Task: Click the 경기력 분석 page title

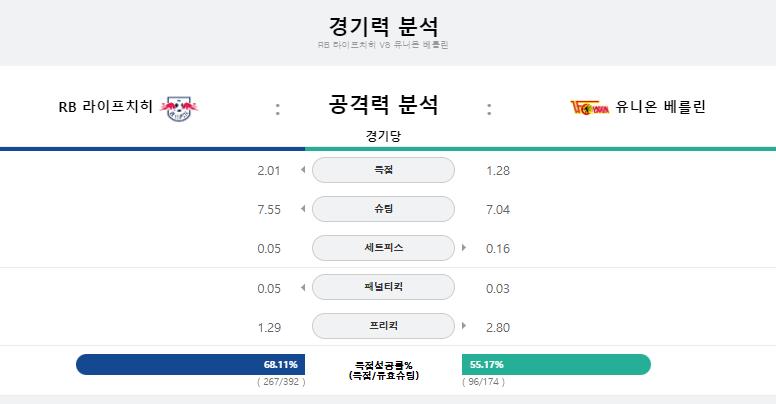Action: 384,26
